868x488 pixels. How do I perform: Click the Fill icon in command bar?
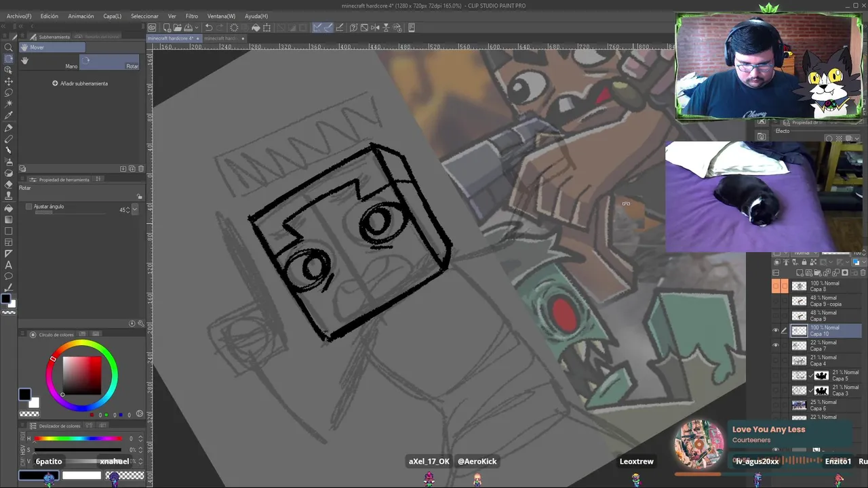coord(256,28)
